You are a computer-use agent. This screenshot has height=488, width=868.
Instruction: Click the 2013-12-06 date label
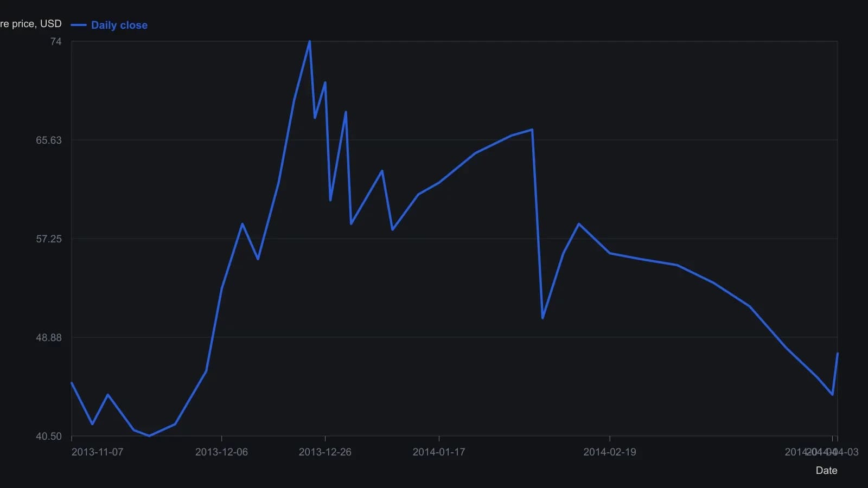pyautogui.click(x=221, y=452)
